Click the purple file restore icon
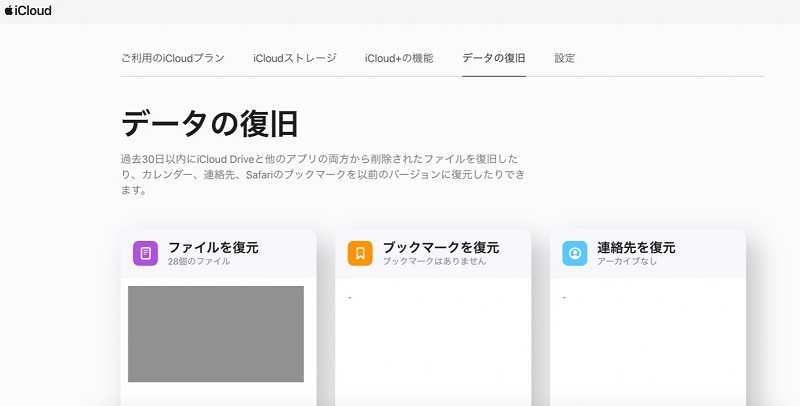This screenshot has height=406, width=800. pos(145,253)
